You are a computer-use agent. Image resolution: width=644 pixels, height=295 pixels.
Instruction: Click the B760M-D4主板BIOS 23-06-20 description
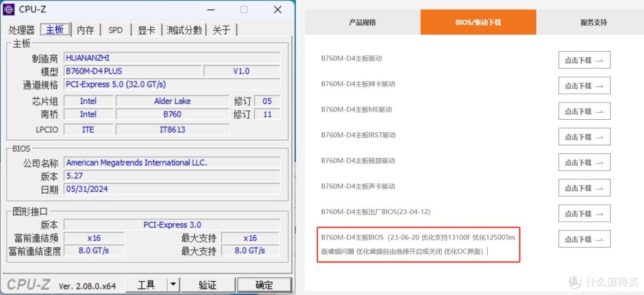tap(418, 244)
